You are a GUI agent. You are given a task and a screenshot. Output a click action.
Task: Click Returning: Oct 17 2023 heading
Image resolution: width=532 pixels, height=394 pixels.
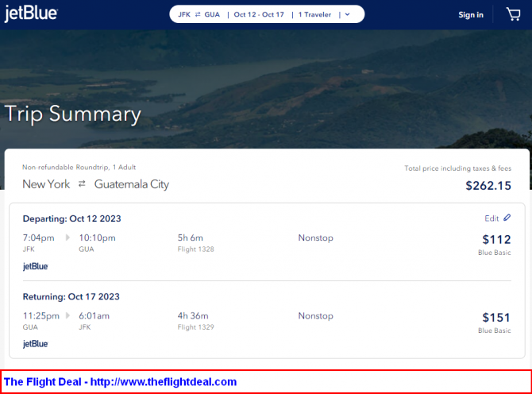pos(71,296)
